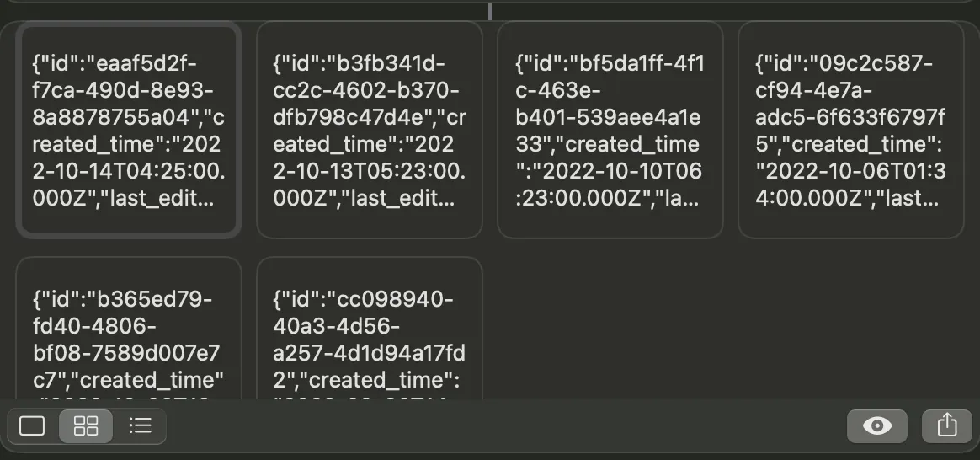
Task: Select the card with id 09c2c587
Action: point(850,130)
